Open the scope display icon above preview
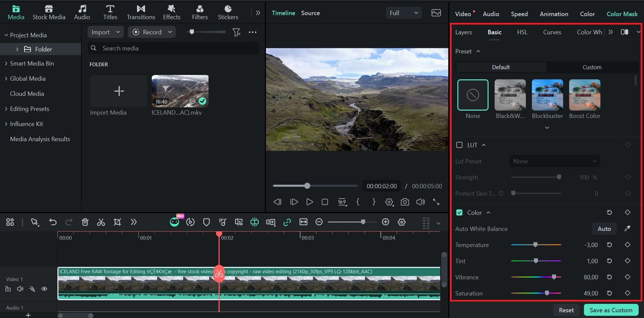The width and height of the screenshot is (644, 318). [436, 13]
